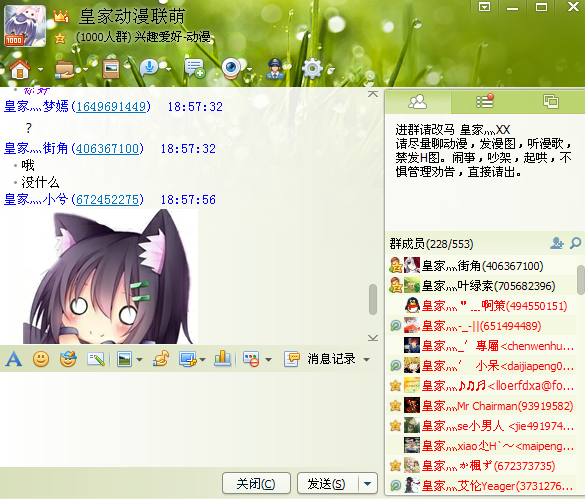585x499 pixels.
Task: Switch to the notification list tab
Action: coord(485,102)
